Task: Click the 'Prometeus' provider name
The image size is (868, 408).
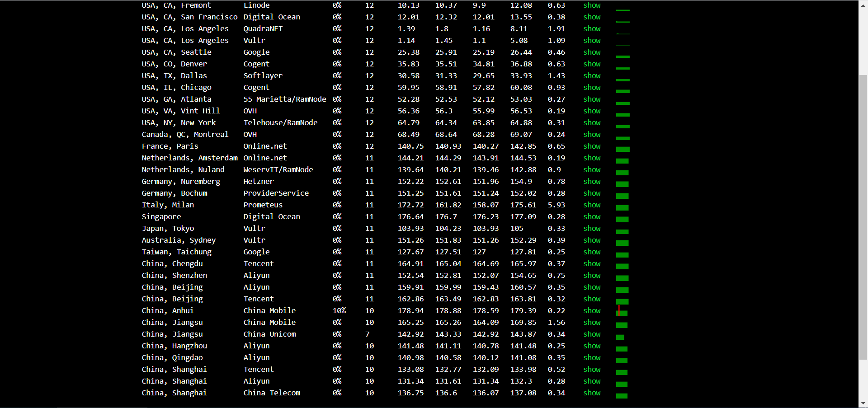Action: [263, 205]
